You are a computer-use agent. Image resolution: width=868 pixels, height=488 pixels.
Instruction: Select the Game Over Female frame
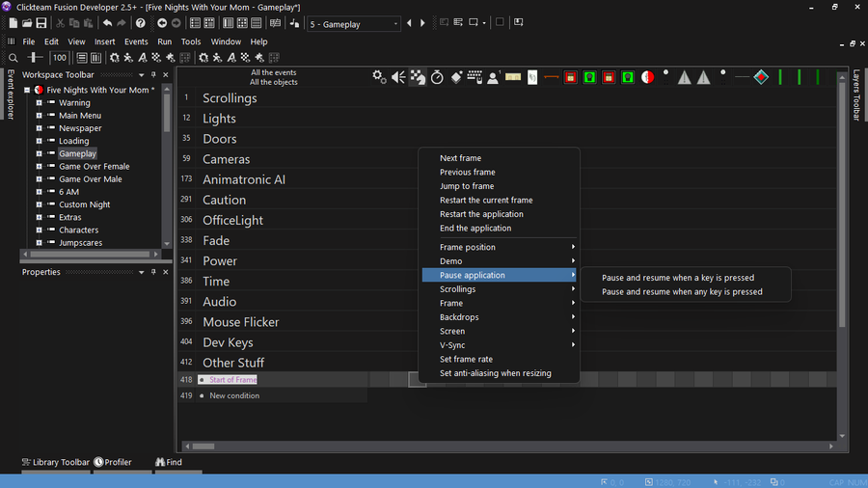pos(95,167)
